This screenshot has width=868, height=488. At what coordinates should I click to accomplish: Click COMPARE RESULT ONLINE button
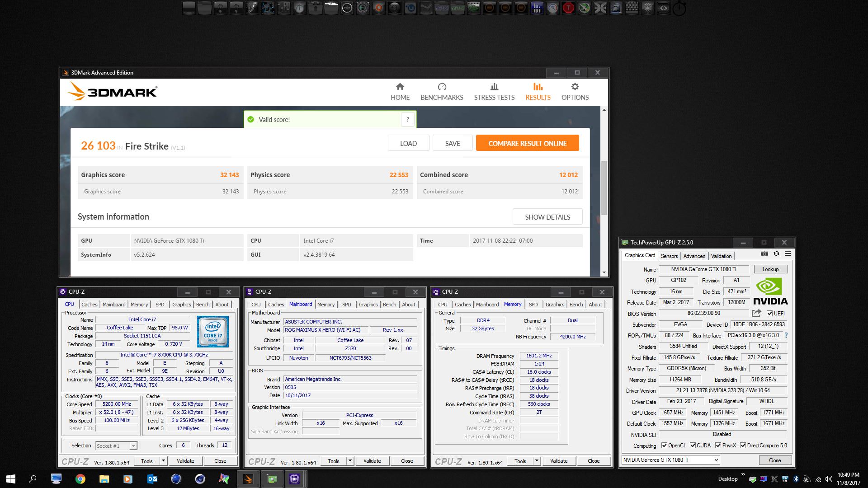pos(527,143)
